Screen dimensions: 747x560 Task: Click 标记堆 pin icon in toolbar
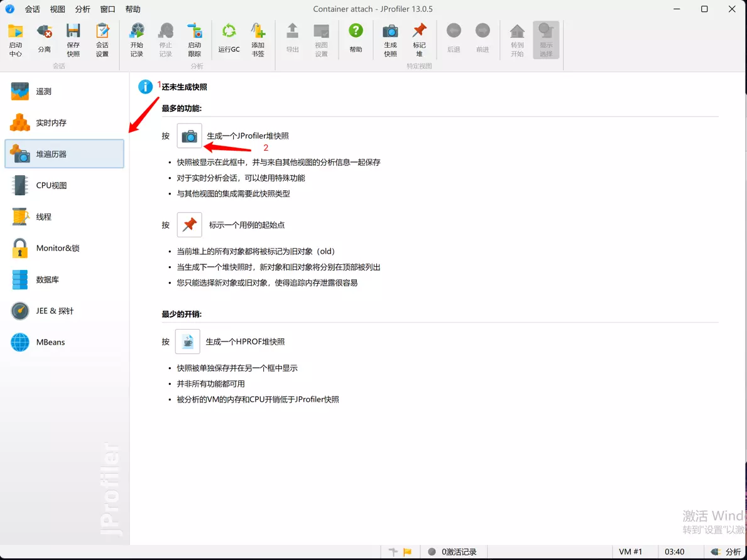click(x=419, y=40)
